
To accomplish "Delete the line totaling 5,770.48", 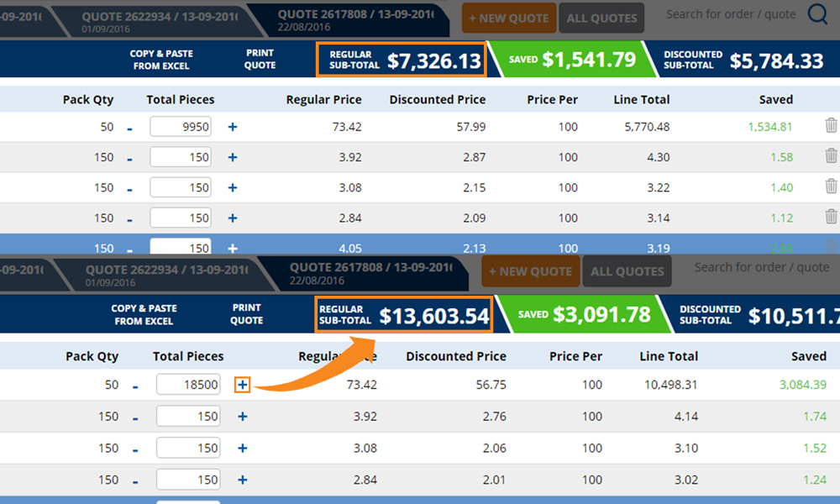I will 831,126.
